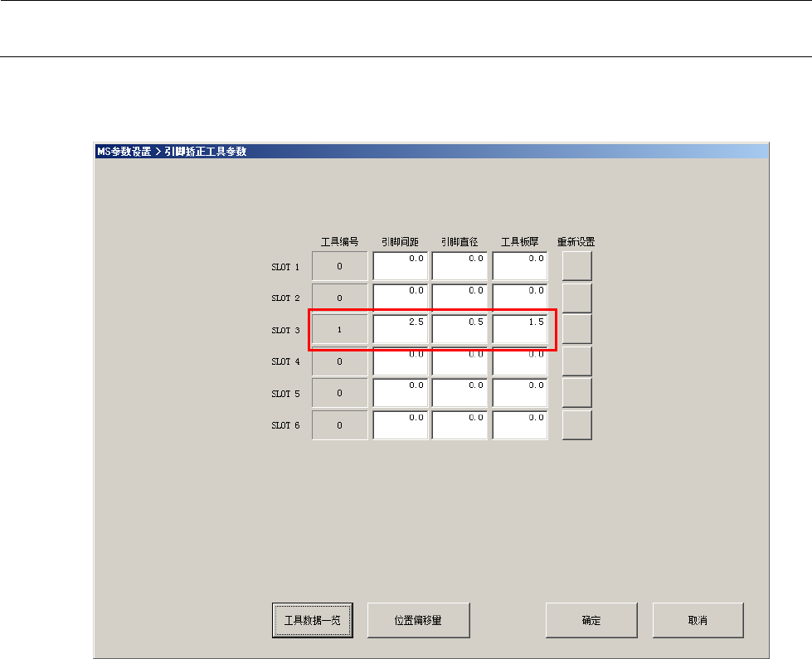This screenshot has width=812, height=659.
Task: Edit SLOT 2 工具板厚 input
Action: coord(520,298)
